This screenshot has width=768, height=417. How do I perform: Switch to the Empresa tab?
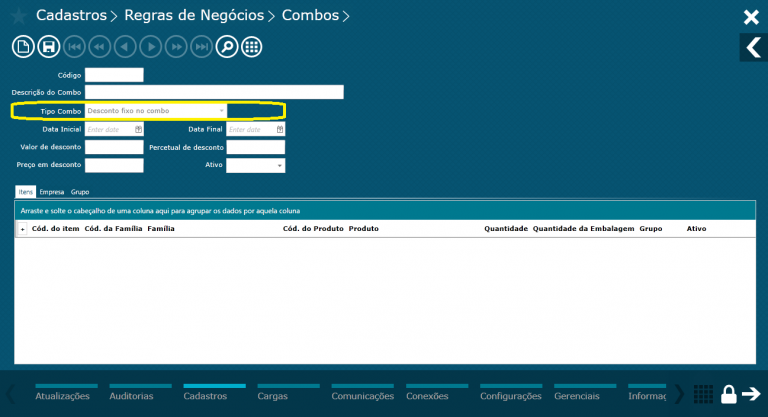(x=52, y=192)
